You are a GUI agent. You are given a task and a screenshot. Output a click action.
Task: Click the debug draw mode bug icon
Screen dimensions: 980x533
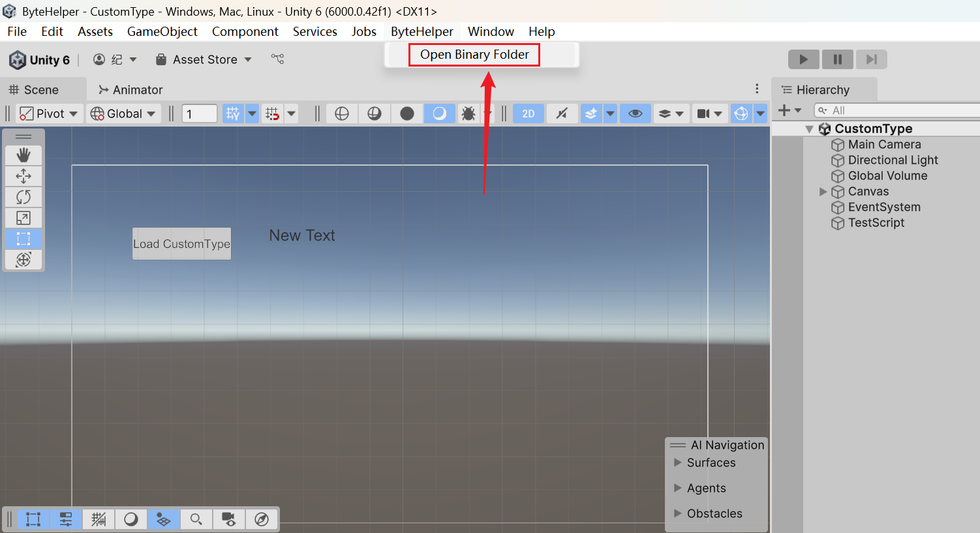(x=468, y=114)
